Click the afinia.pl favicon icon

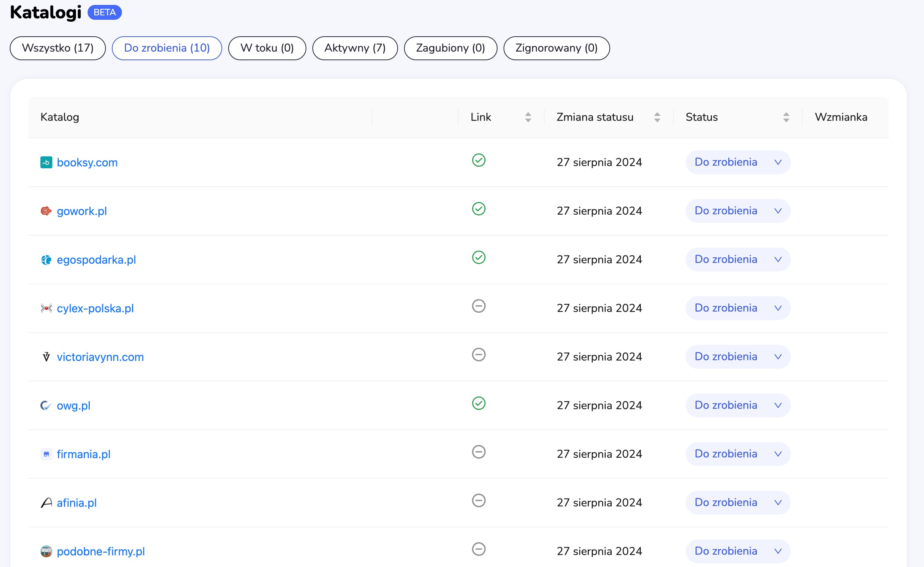(x=46, y=503)
